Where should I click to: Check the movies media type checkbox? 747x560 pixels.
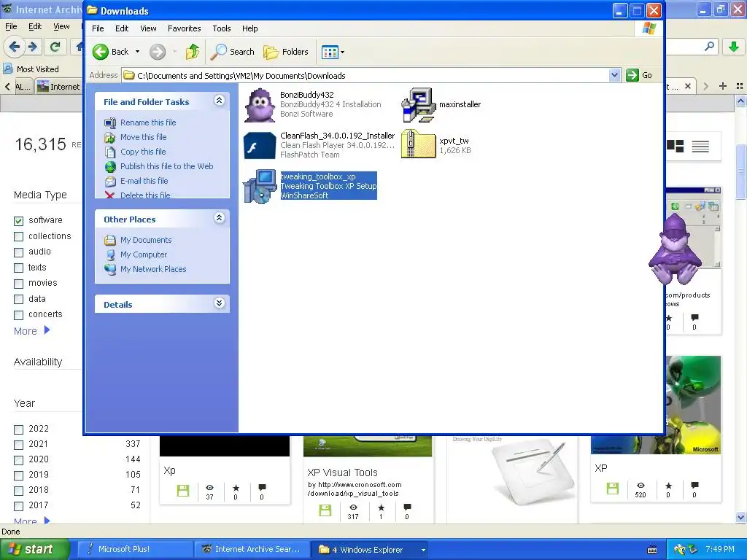click(18, 284)
